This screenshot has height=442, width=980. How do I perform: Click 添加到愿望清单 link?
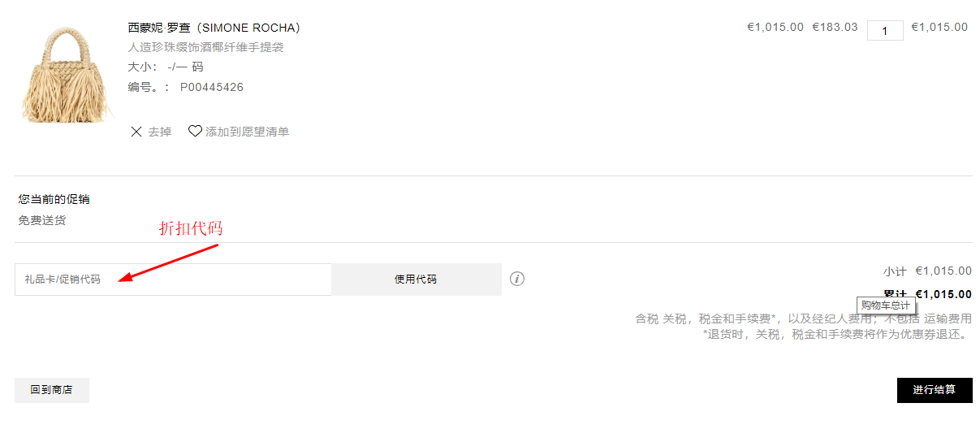tap(247, 132)
